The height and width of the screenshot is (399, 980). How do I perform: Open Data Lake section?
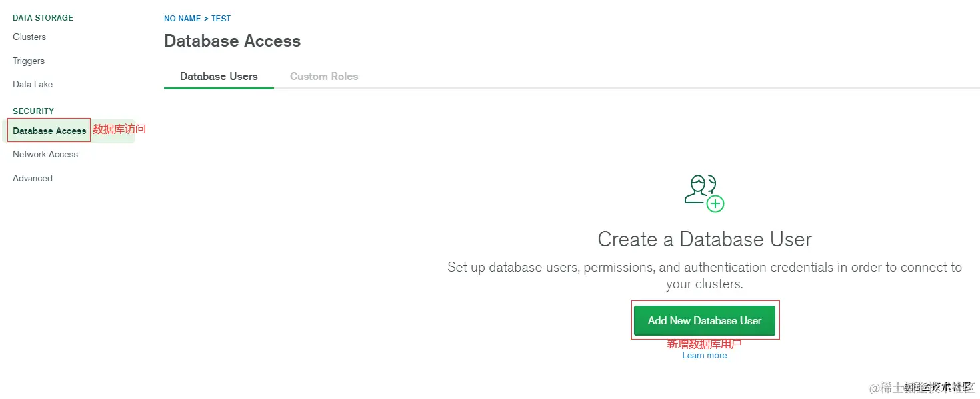pos(33,85)
